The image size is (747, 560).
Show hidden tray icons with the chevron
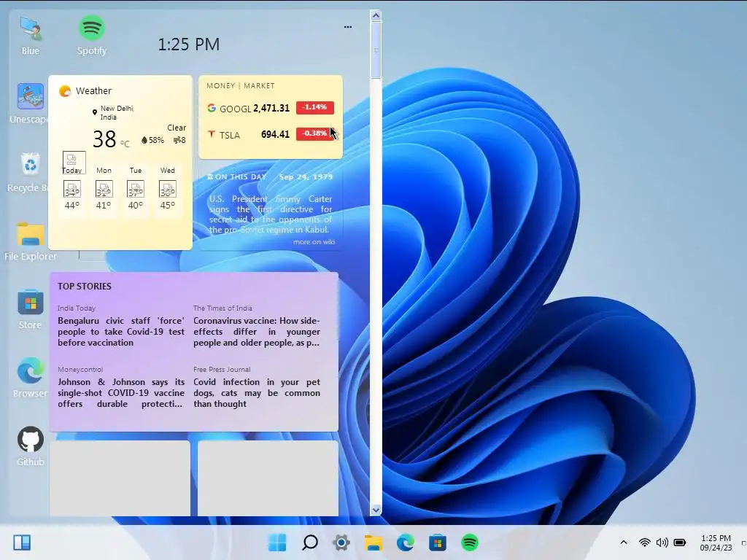point(623,542)
